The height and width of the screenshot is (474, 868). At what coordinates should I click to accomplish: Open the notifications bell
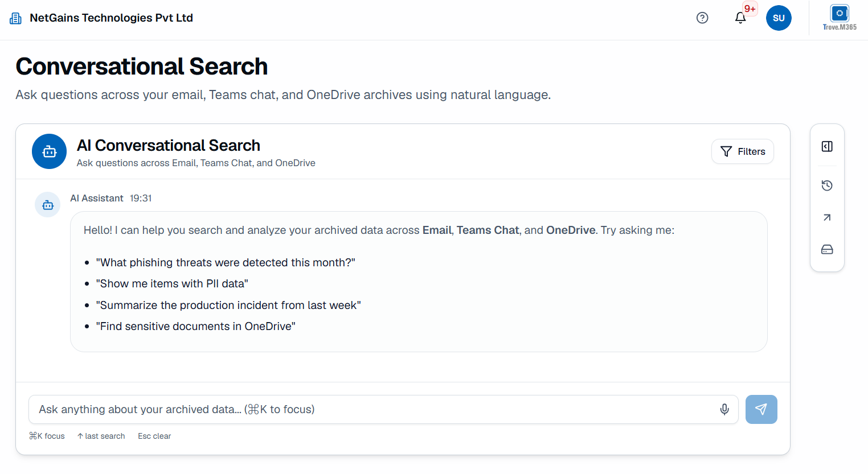coord(740,18)
